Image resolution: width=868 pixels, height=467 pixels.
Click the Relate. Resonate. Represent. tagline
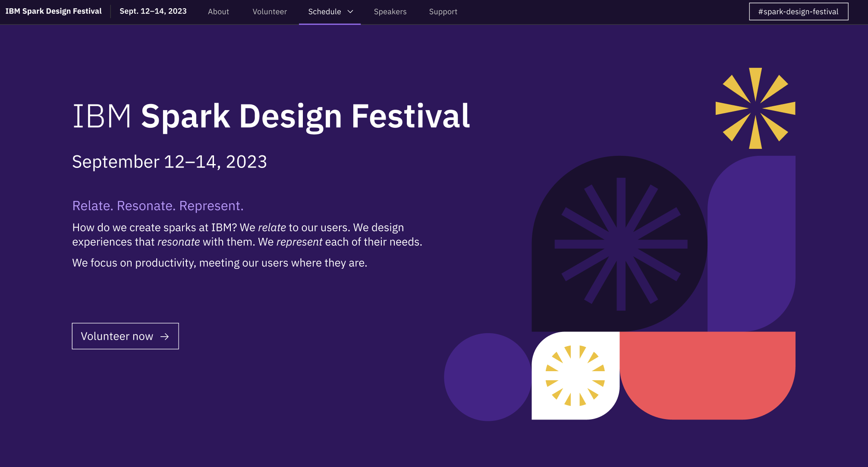tap(158, 206)
